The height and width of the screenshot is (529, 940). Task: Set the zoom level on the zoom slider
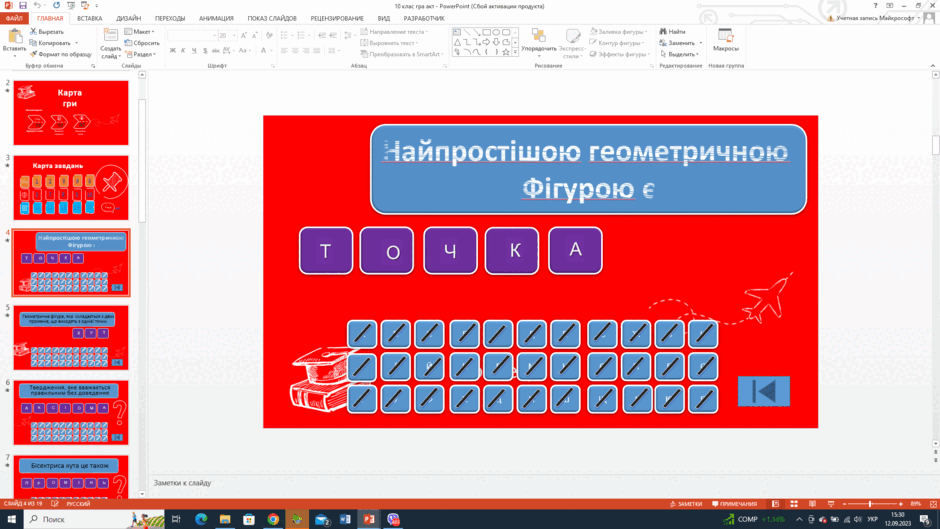tap(873, 504)
